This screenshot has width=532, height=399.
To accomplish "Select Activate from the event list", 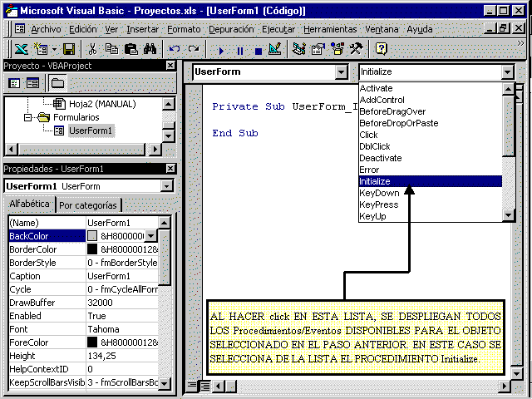I will (x=431, y=88).
